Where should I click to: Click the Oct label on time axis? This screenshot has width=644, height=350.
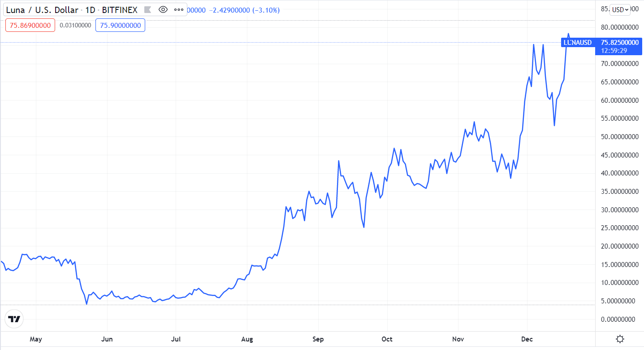pyautogui.click(x=387, y=339)
